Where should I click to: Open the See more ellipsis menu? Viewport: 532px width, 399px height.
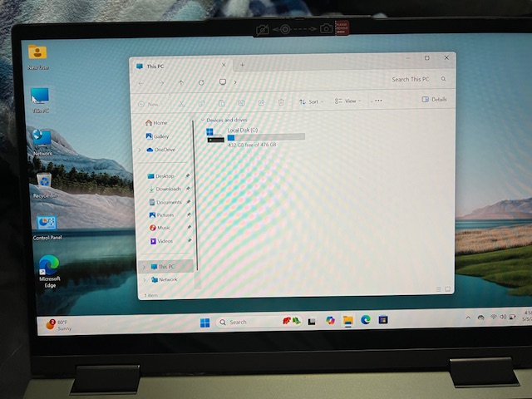[x=378, y=101]
